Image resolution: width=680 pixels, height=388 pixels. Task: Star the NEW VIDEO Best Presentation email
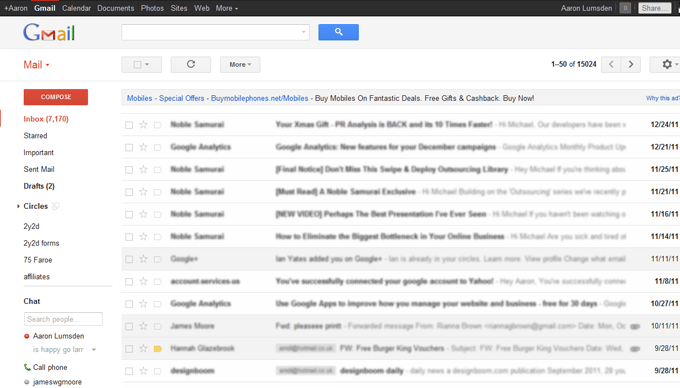click(x=143, y=214)
